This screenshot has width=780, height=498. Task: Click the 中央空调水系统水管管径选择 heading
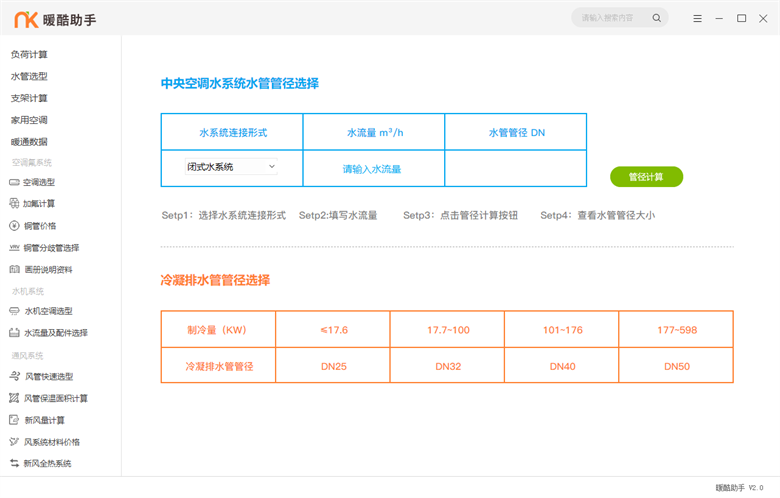click(x=240, y=84)
